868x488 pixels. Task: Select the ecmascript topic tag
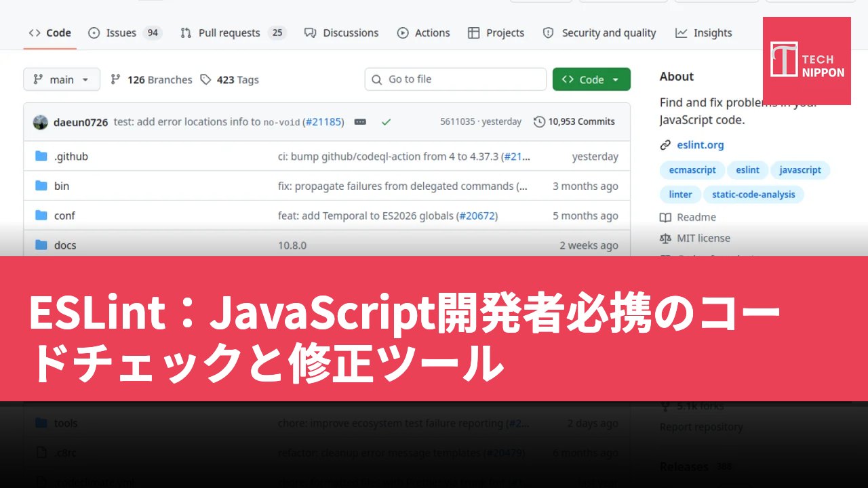[x=692, y=170]
